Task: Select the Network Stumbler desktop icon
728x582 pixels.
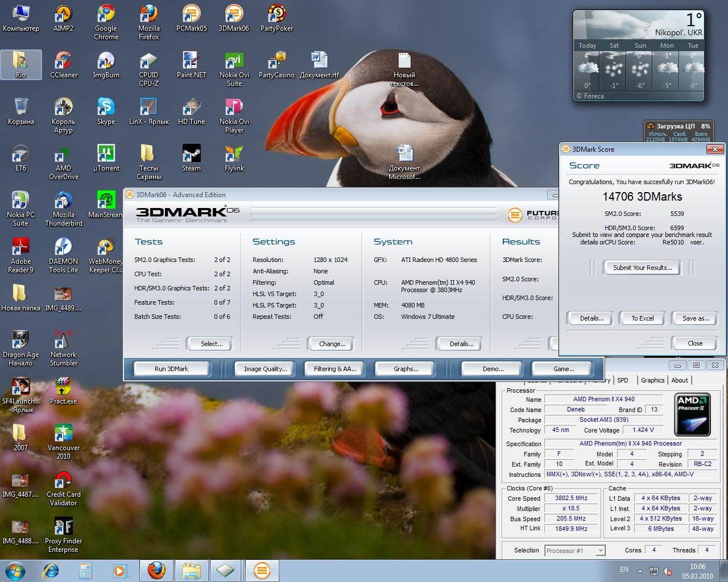Action: point(63,348)
